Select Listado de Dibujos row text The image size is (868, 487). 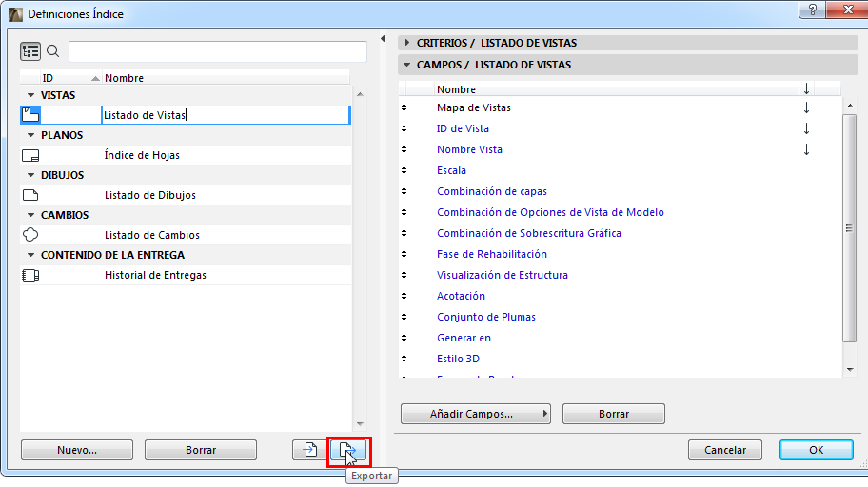(150, 195)
